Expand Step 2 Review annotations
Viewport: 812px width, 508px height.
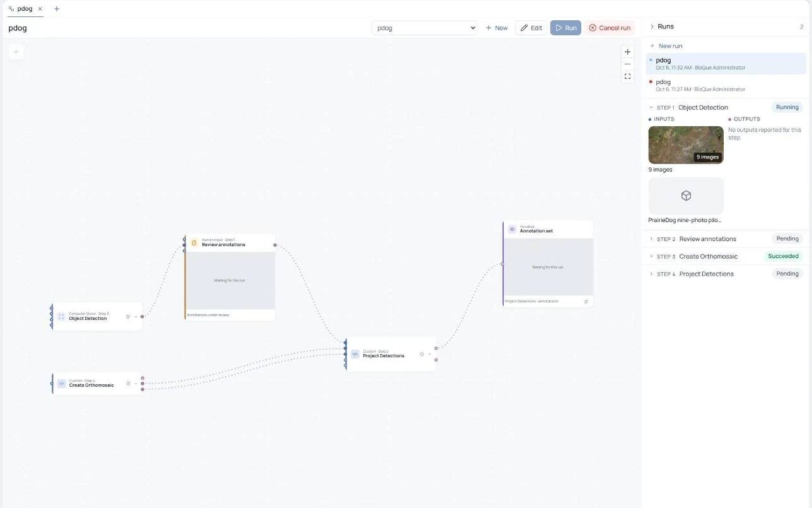click(651, 239)
